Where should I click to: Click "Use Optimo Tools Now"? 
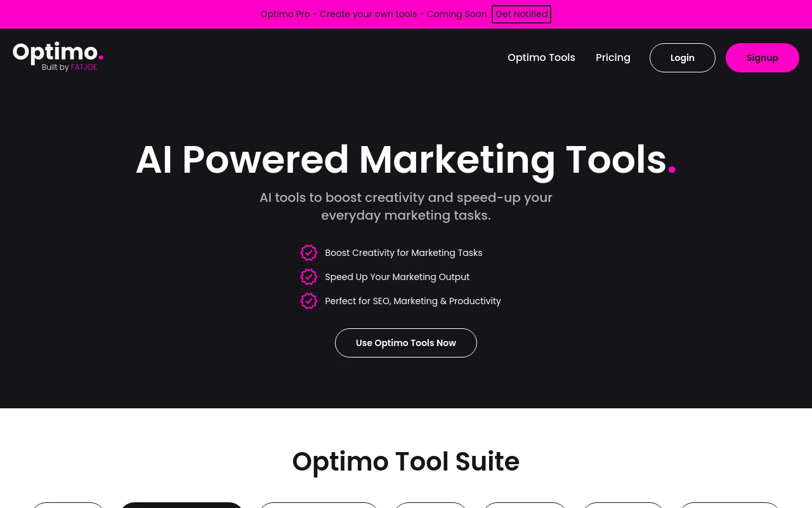(x=406, y=343)
